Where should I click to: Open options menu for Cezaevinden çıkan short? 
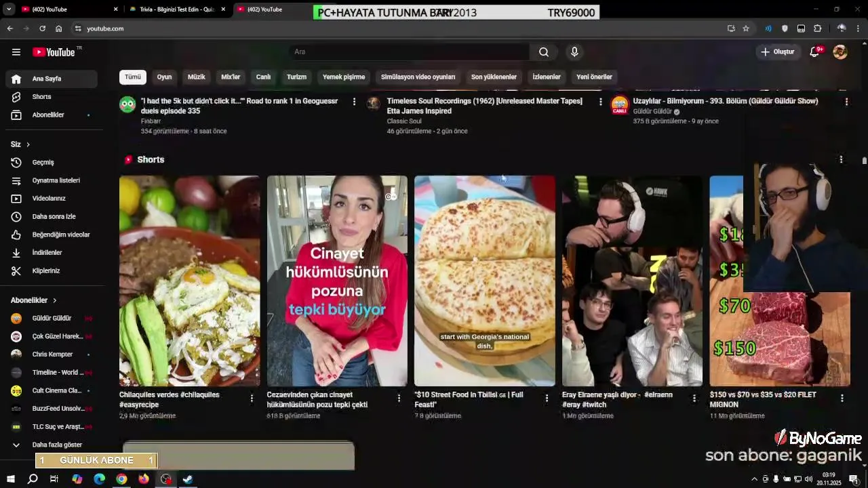click(x=399, y=399)
